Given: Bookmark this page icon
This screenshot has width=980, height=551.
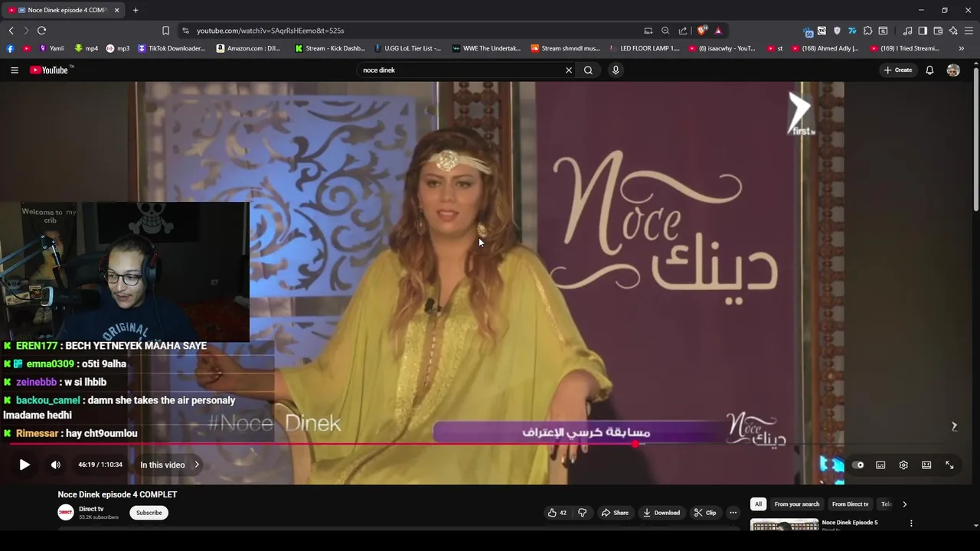Looking at the screenshot, I should [x=165, y=31].
